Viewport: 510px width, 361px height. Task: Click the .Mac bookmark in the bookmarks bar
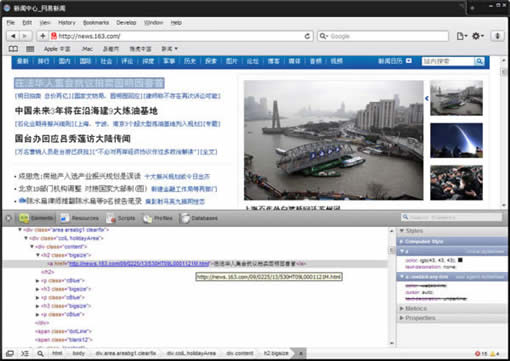click(x=87, y=49)
